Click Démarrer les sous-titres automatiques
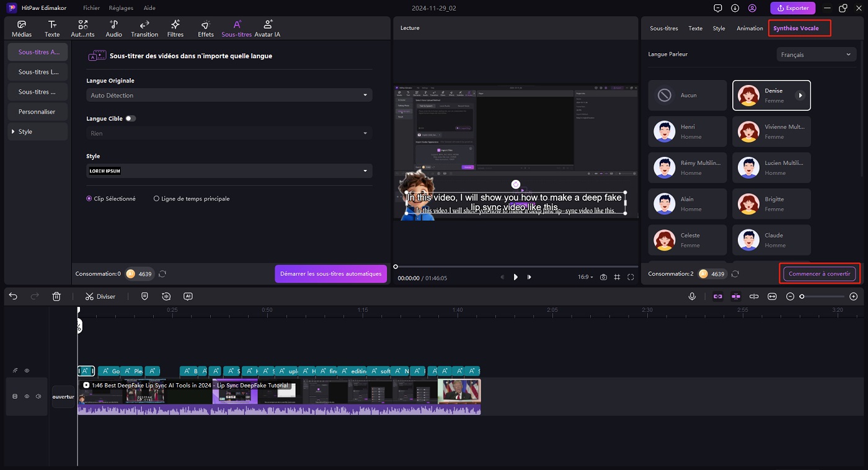 pyautogui.click(x=330, y=273)
